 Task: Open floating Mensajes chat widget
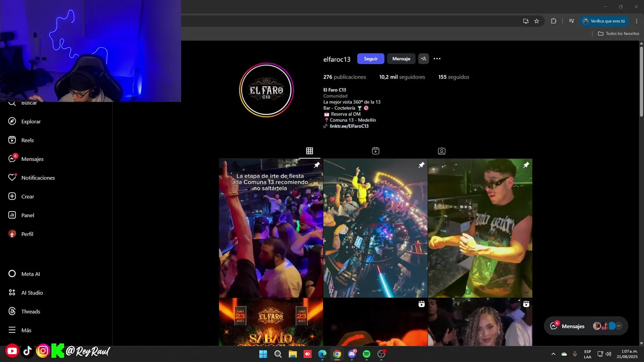coord(586,326)
